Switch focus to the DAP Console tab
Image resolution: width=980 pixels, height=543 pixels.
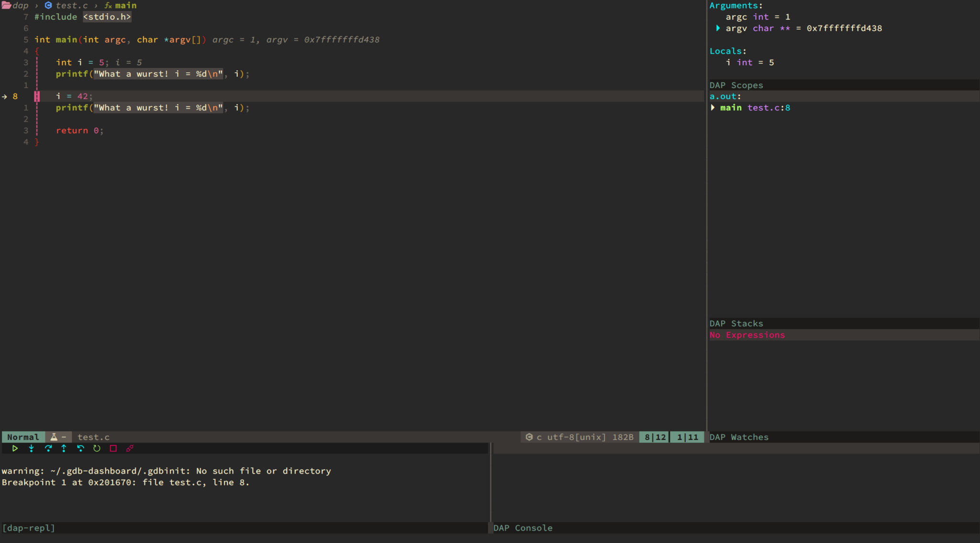(x=523, y=528)
